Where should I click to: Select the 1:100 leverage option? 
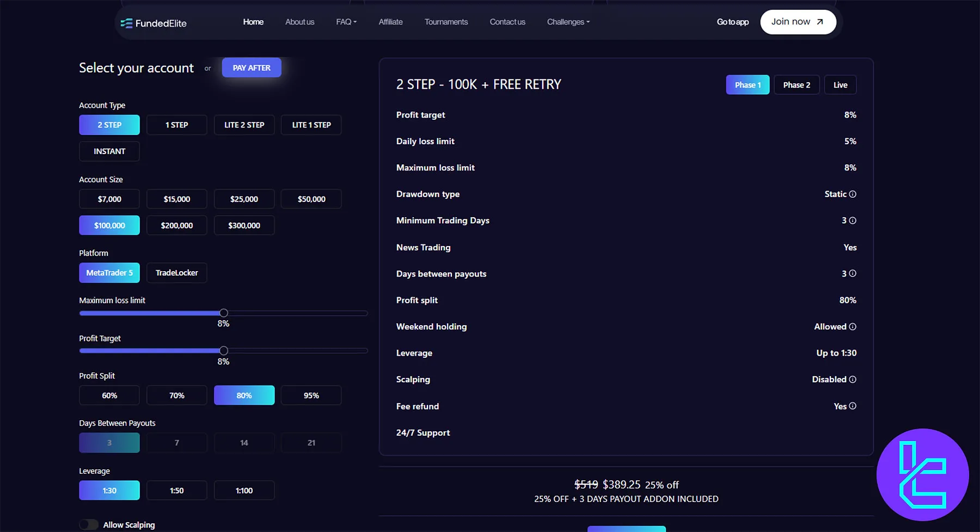(244, 491)
